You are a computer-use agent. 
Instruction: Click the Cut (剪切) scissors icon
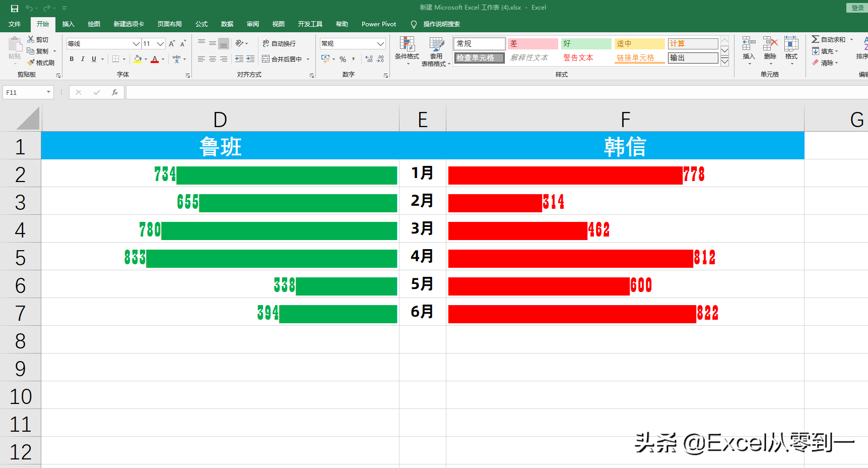[31, 39]
